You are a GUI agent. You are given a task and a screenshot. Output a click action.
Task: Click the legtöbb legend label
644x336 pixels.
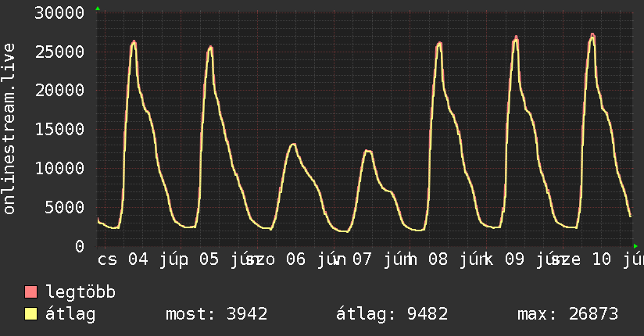coord(80,291)
